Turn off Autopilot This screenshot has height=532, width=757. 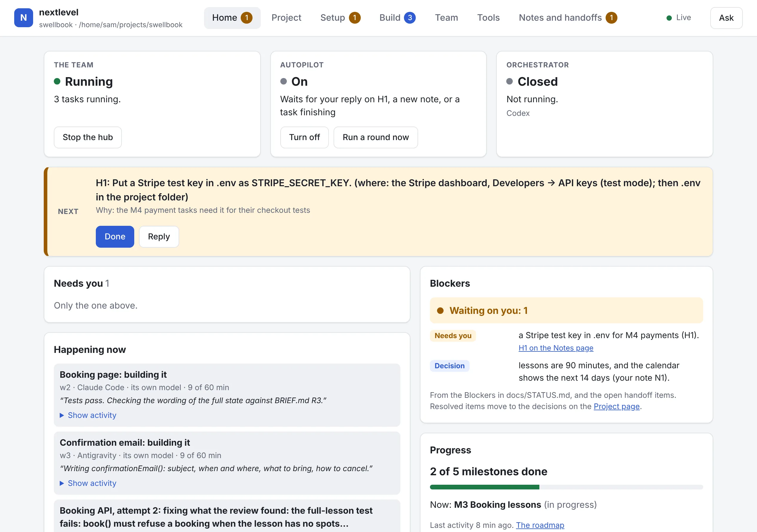(304, 137)
